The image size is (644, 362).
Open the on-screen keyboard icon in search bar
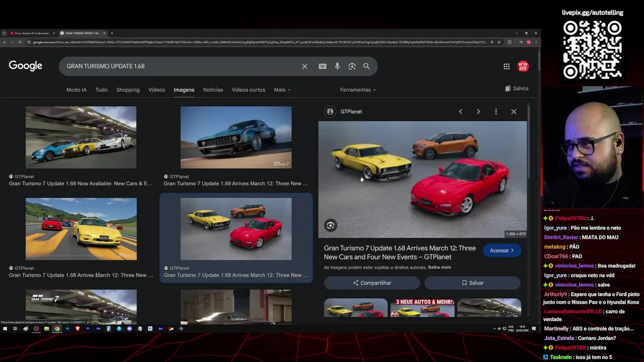323,66
